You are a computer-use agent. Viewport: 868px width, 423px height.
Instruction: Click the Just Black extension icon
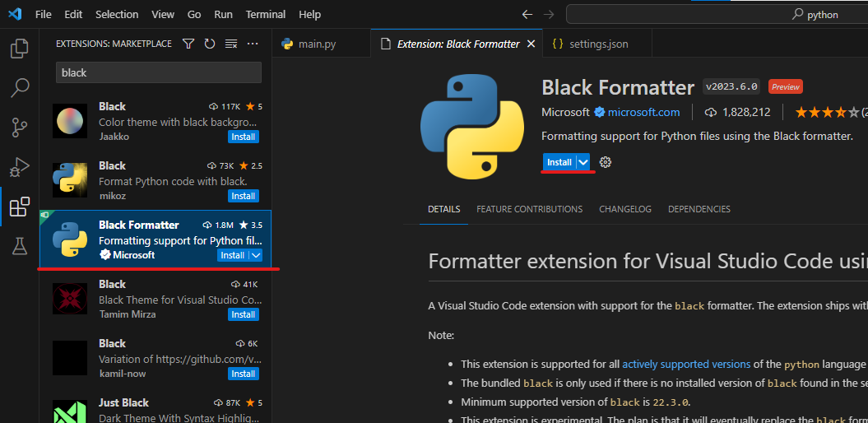pos(70,411)
